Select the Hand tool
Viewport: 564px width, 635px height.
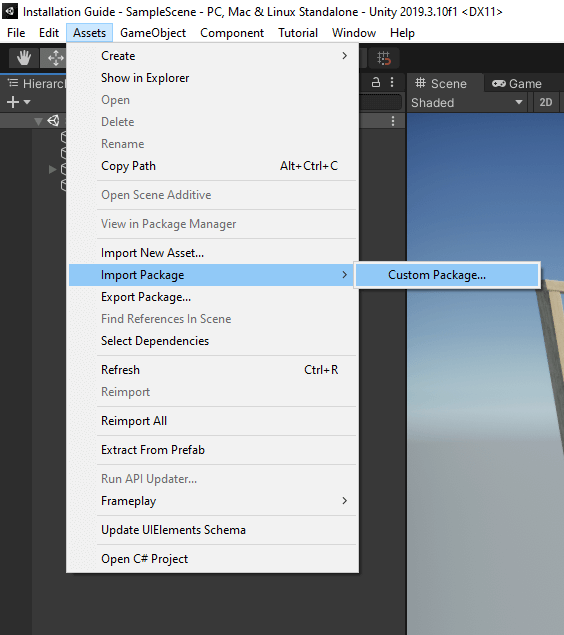click(x=23, y=58)
